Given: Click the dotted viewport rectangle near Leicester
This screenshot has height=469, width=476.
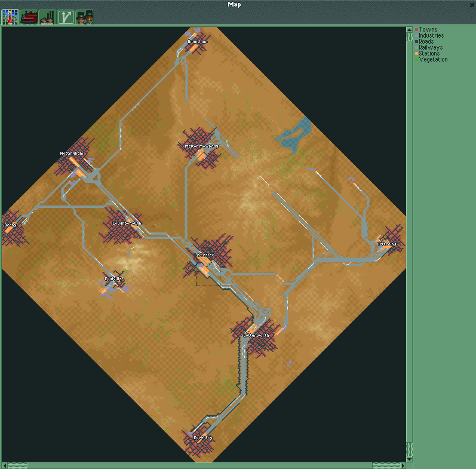Looking at the screenshot, I should coord(208,271).
